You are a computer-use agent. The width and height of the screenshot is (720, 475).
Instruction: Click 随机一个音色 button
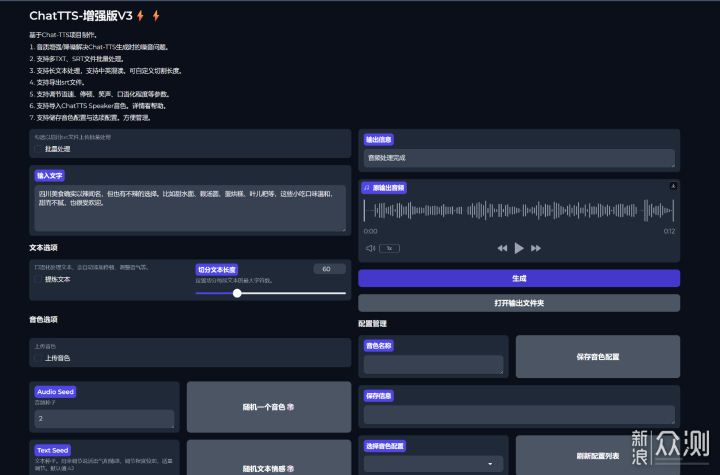[x=269, y=407]
